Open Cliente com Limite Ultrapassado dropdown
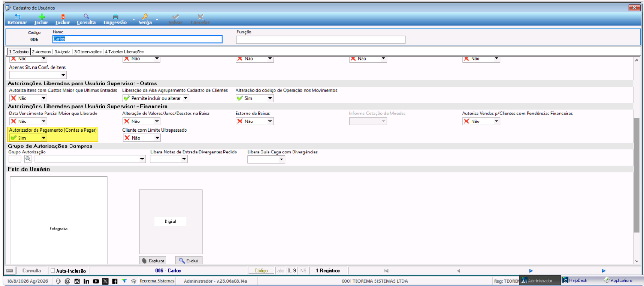This screenshot has height=286, width=644. pyautogui.click(x=157, y=138)
